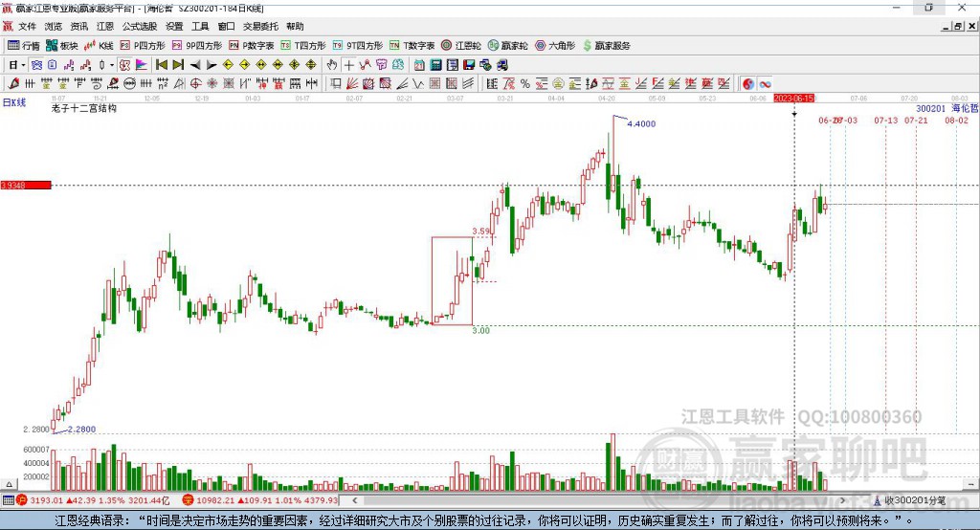Image resolution: width=980 pixels, height=530 pixels.
Task: Click the volume pane up arrow
Action: click(9, 484)
